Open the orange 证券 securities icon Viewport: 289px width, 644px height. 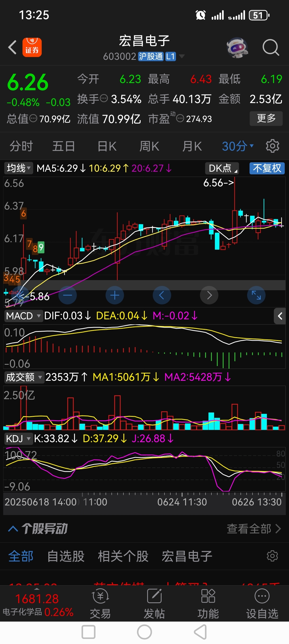point(32,47)
